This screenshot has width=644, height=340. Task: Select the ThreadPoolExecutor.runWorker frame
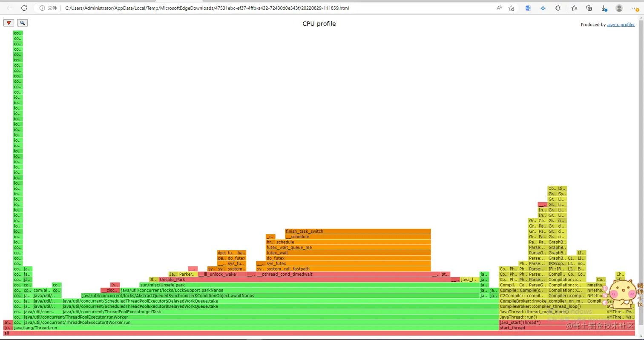click(261, 317)
